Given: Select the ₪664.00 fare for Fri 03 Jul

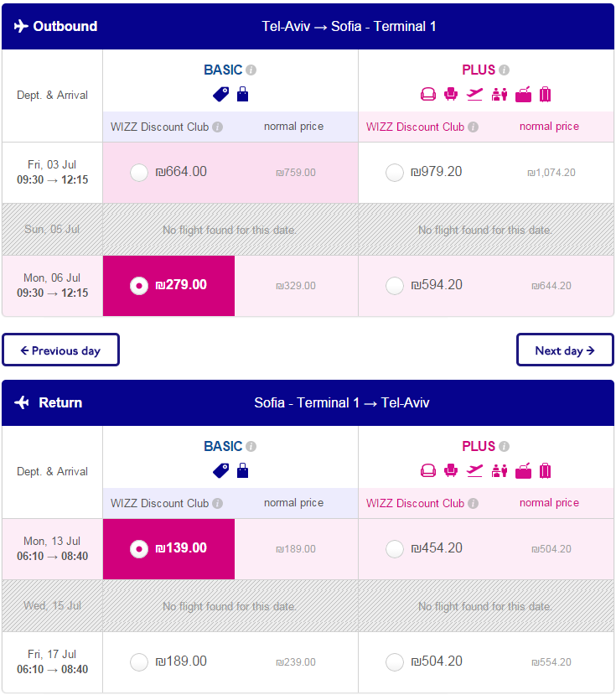Looking at the screenshot, I should (x=139, y=173).
